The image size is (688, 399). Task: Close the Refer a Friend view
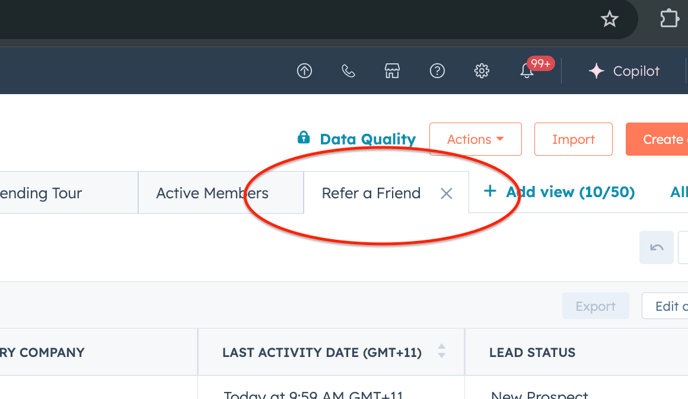click(x=446, y=194)
